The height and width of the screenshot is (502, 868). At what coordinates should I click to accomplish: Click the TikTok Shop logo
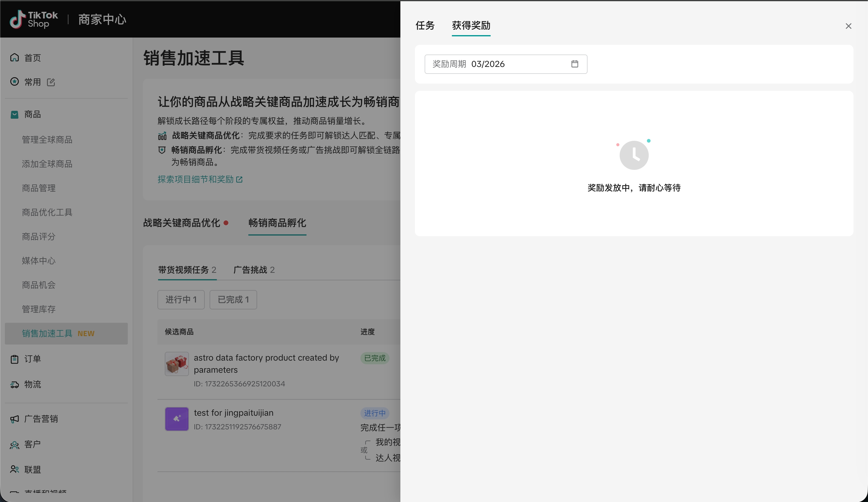[34, 19]
